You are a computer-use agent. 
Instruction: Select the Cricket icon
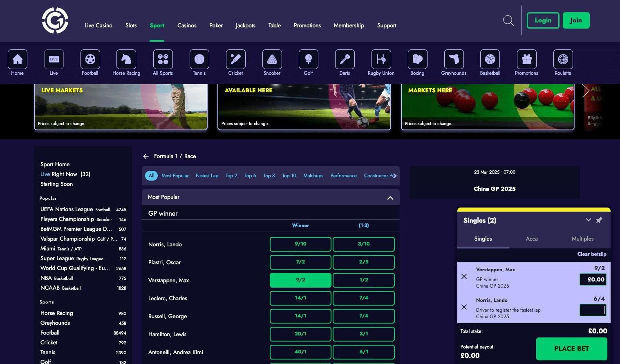(236, 60)
